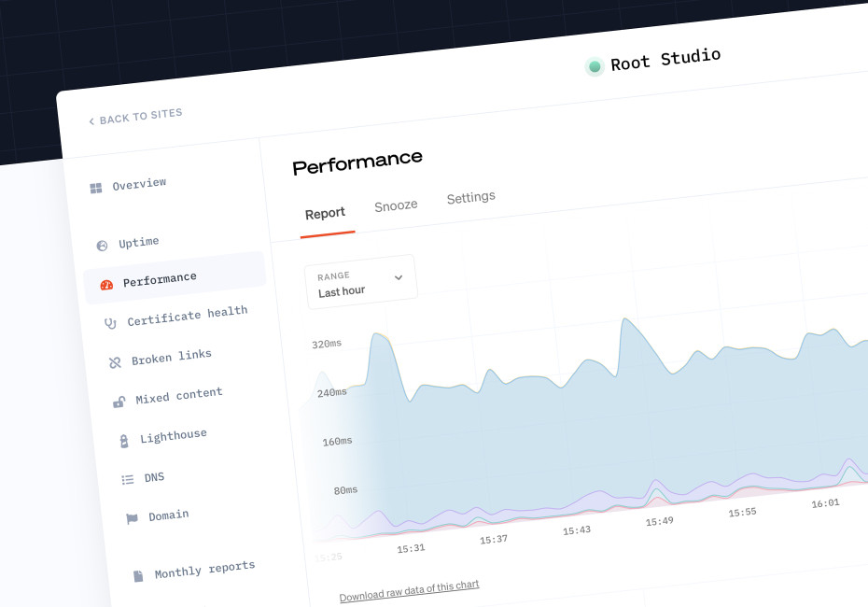This screenshot has height=607, width=868.
Task: Go to Certificate health in sidebar
Action: click(176, 317)
